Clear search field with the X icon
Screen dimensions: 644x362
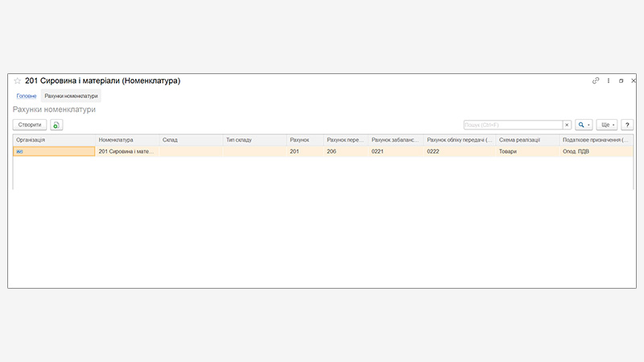pos(567,125)
